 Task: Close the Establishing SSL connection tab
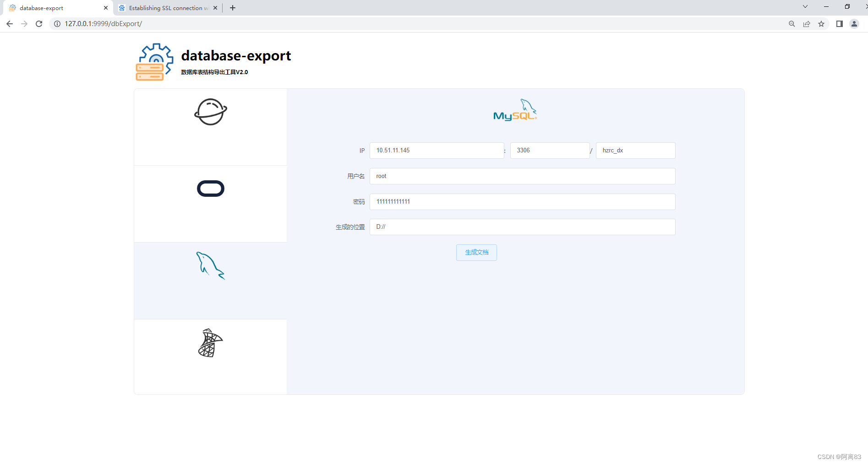(x=215, y=8)
